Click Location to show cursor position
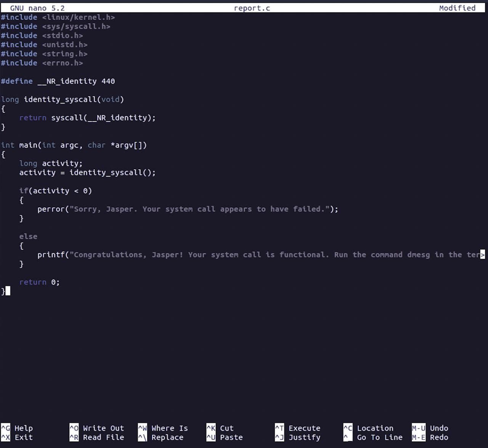 point(375,428)
